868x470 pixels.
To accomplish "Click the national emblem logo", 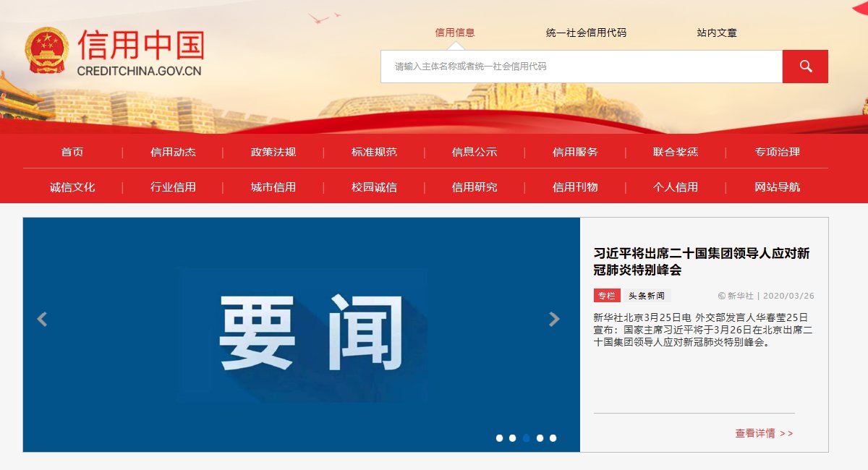I will pyautogui.click(x=47, y=51).
